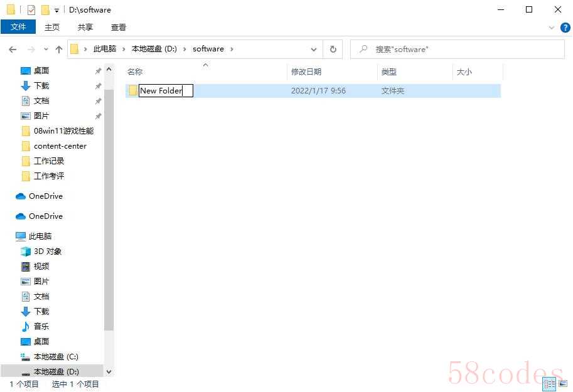Open Help via the blue question mark icon
Image resolution: width=573 pixels, height=392 pixels.
[x=565, y=28]
